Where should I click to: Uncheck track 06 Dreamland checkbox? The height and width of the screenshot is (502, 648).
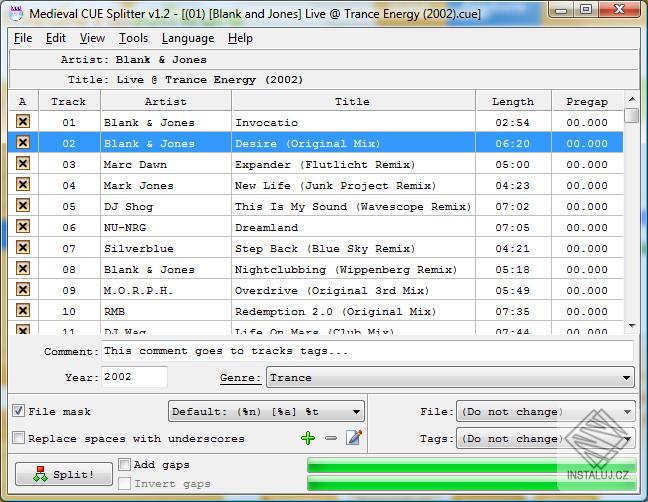23,226
